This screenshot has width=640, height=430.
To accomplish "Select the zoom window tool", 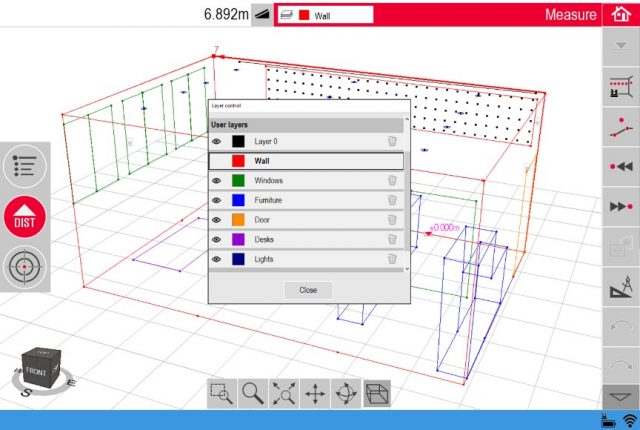I will point(222,394).
